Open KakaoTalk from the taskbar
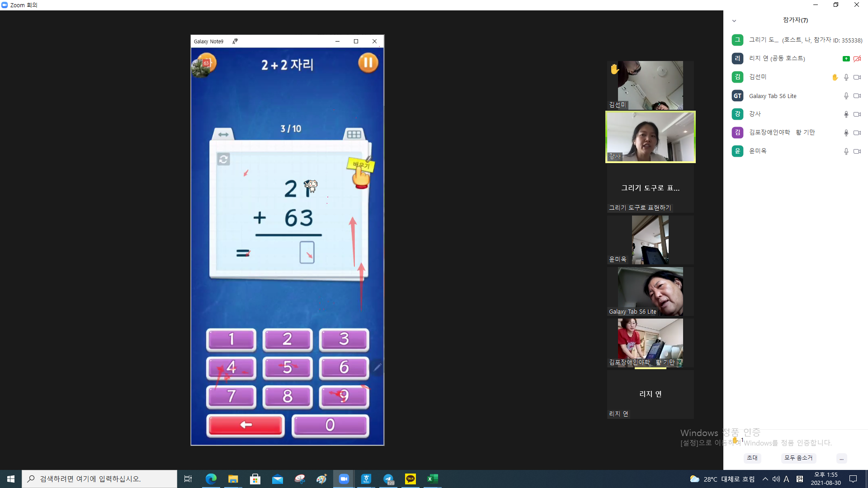Image resolution: width=868 pixels, height=488 pixels. [410, 479]
